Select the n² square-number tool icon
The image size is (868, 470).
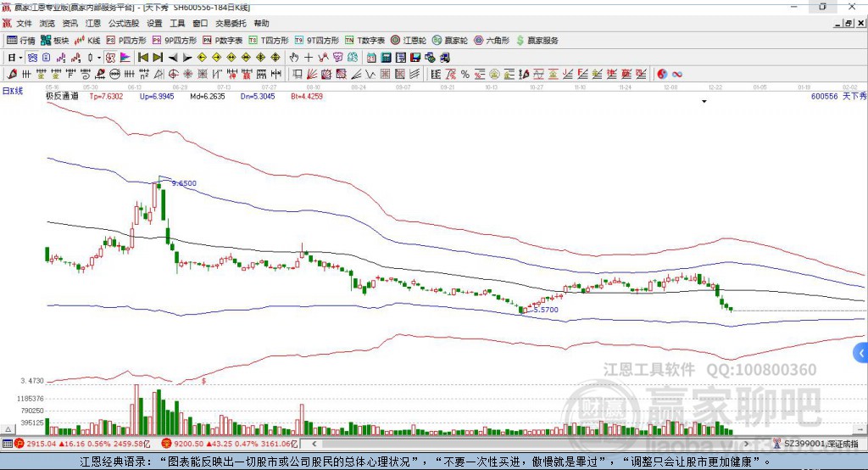[144, 75]
